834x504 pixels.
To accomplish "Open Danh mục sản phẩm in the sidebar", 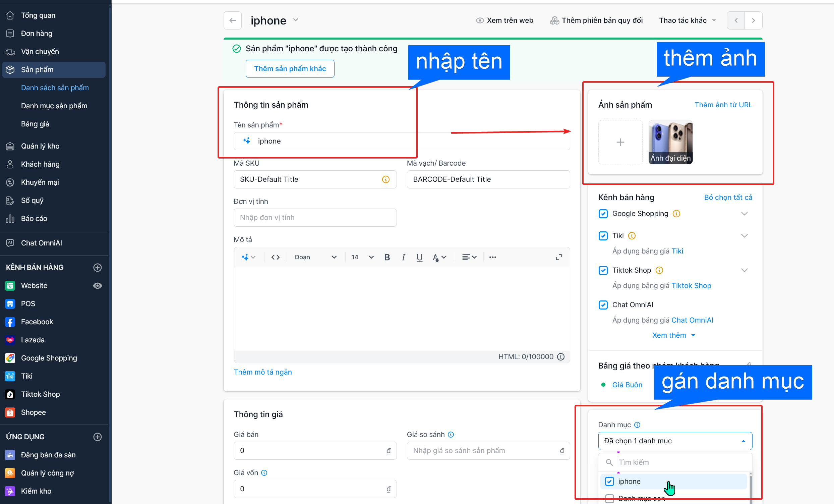I will (54, 106).
